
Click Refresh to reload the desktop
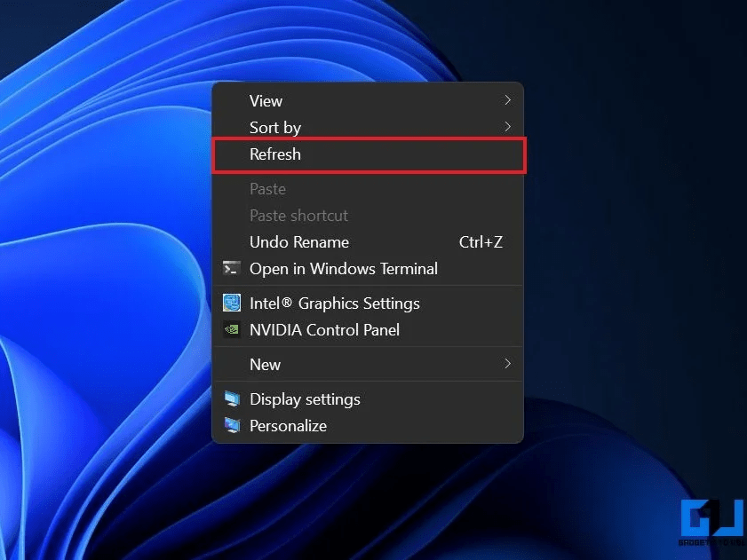275,154
